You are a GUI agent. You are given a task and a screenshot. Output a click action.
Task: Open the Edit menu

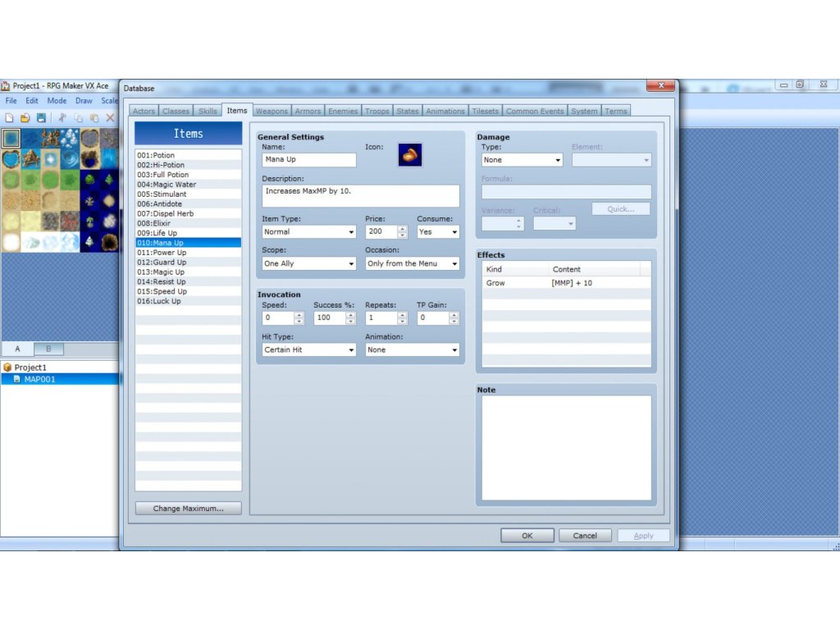point(32,101)
